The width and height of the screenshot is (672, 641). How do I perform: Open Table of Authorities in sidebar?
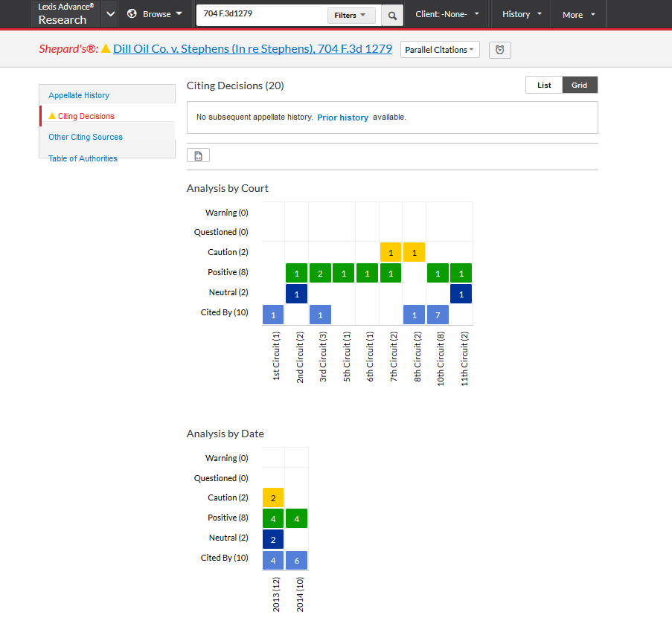point(83,158)
